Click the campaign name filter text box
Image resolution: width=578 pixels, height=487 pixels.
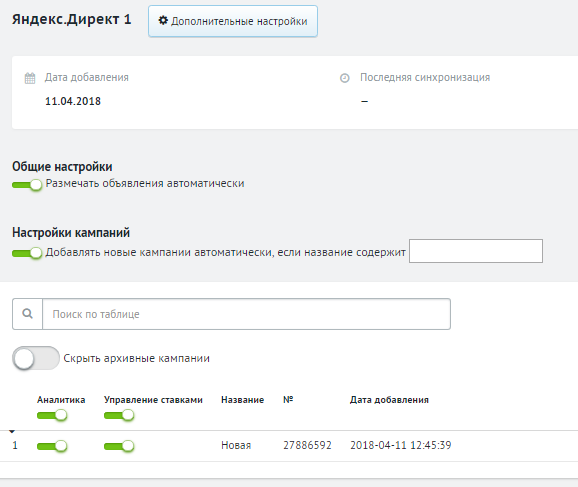(x=476, y=251)
